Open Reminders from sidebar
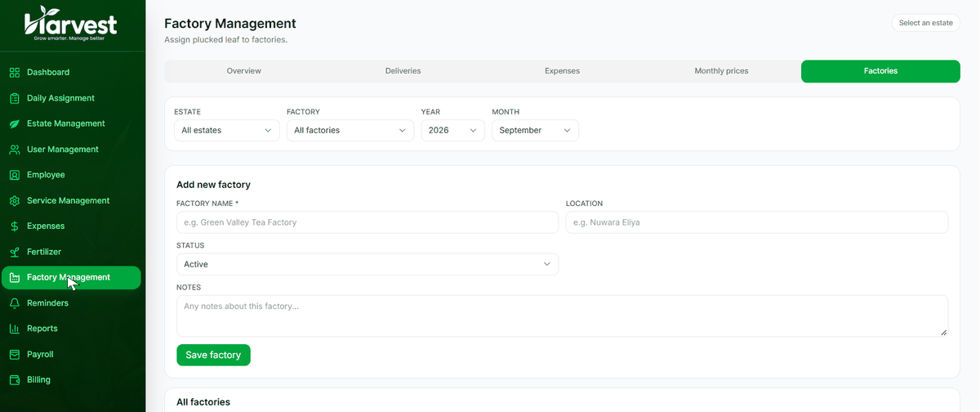Viewport: 980px width, 412px height. pyautogui.click(x=71, y=303)
